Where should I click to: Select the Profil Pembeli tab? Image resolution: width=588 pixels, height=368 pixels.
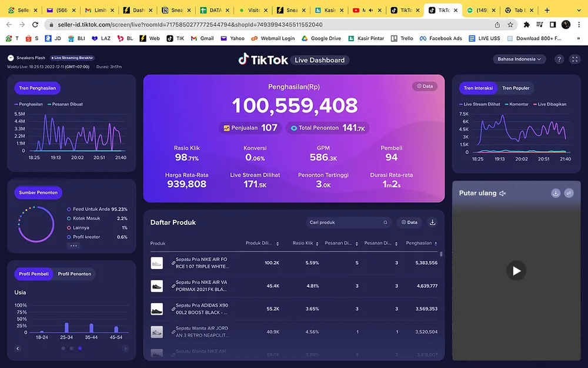(x=34, y=274)
